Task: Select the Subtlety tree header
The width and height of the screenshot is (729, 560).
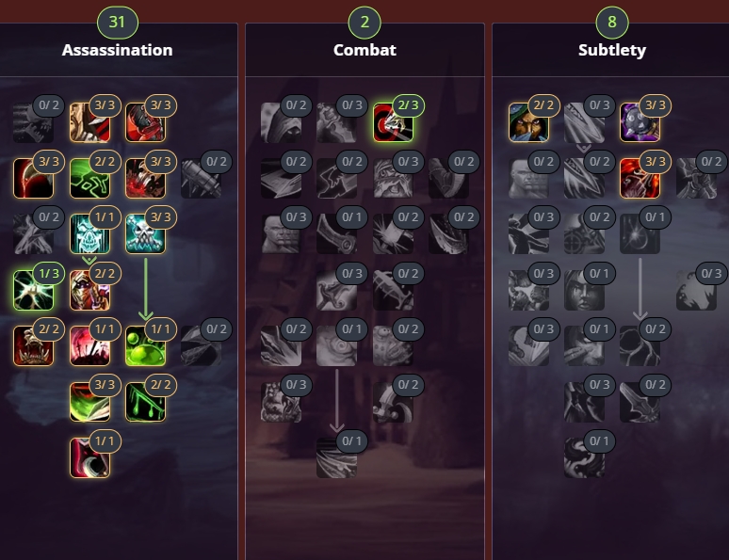Action: [x=612, y=50]
